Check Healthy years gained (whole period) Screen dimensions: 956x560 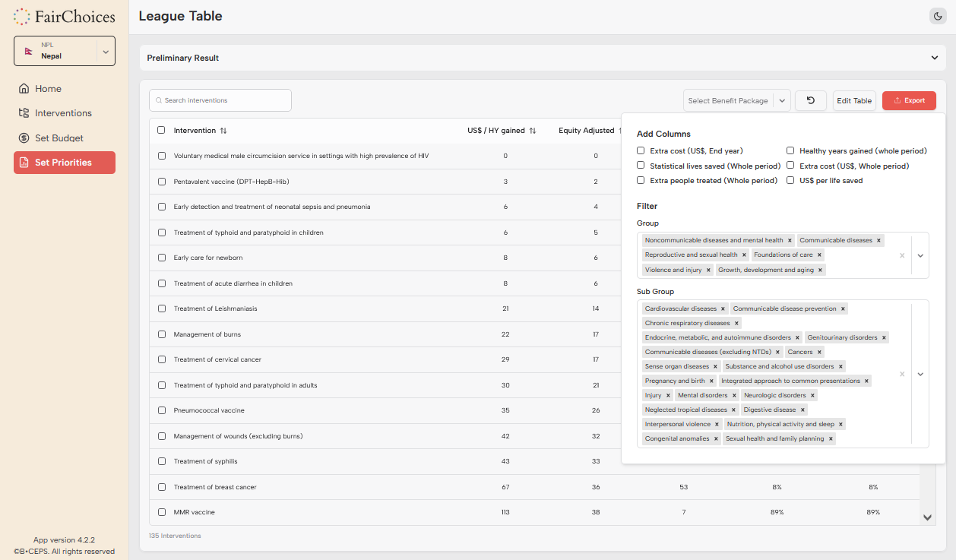tap(790, 150)
